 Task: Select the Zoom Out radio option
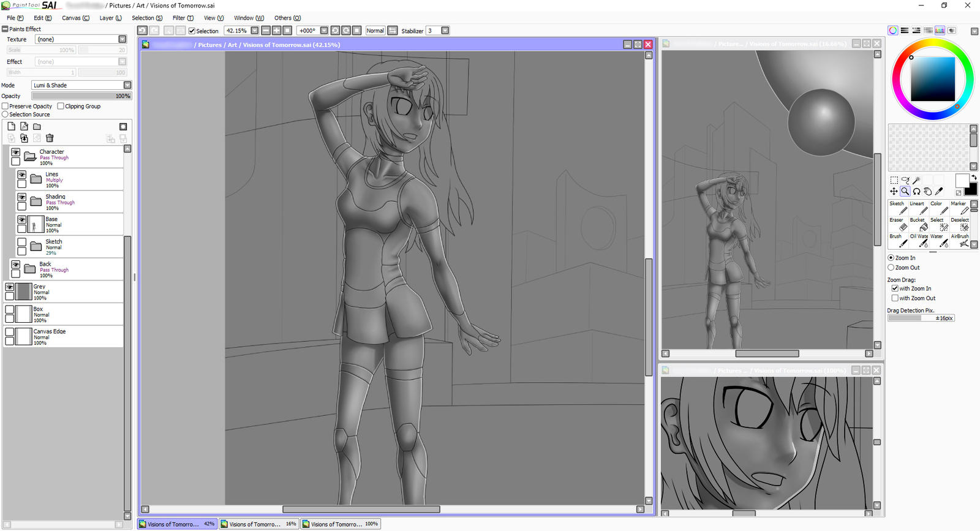click(891, 268)
